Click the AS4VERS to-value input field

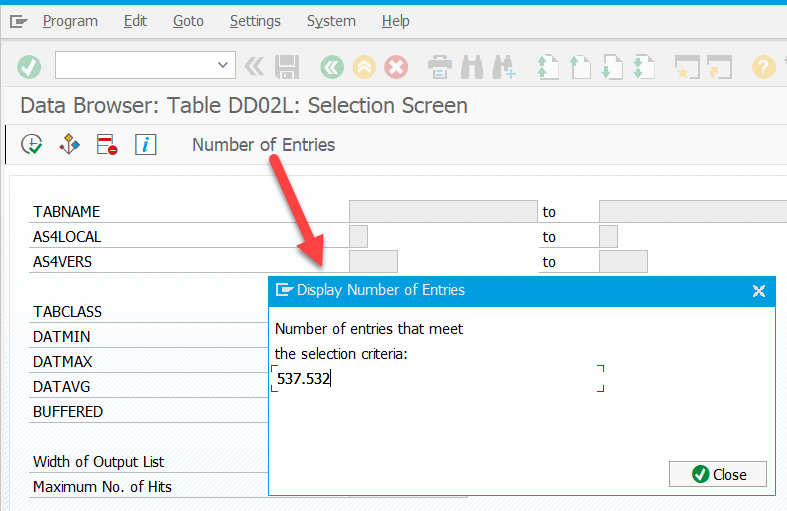623,262
